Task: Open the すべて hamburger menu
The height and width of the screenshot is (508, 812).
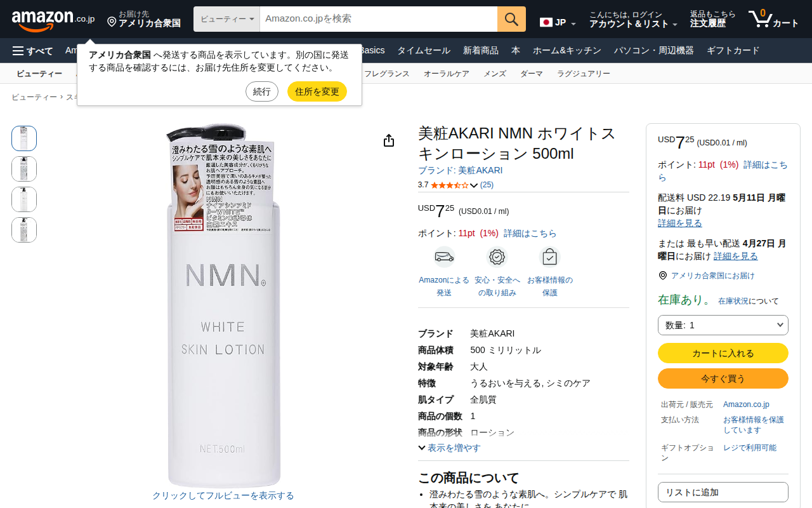Action: (32, 51)
